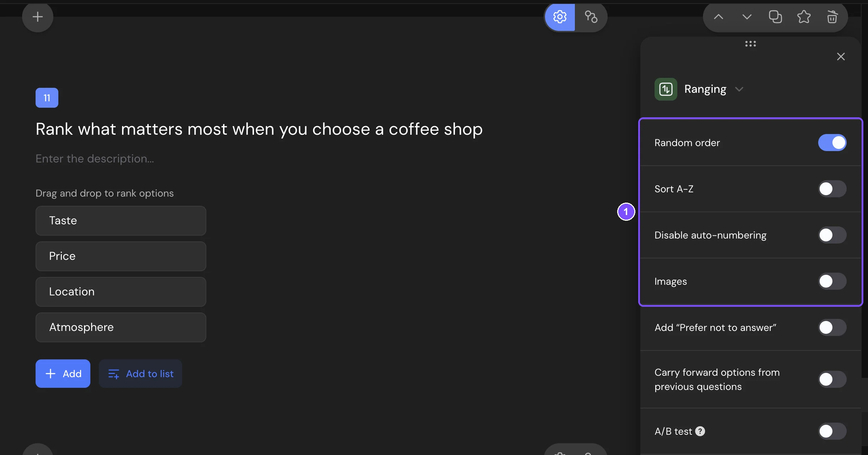Open the question settings gear icon
The height and width of the screenshot is (455, 868).
pos(560,17)
